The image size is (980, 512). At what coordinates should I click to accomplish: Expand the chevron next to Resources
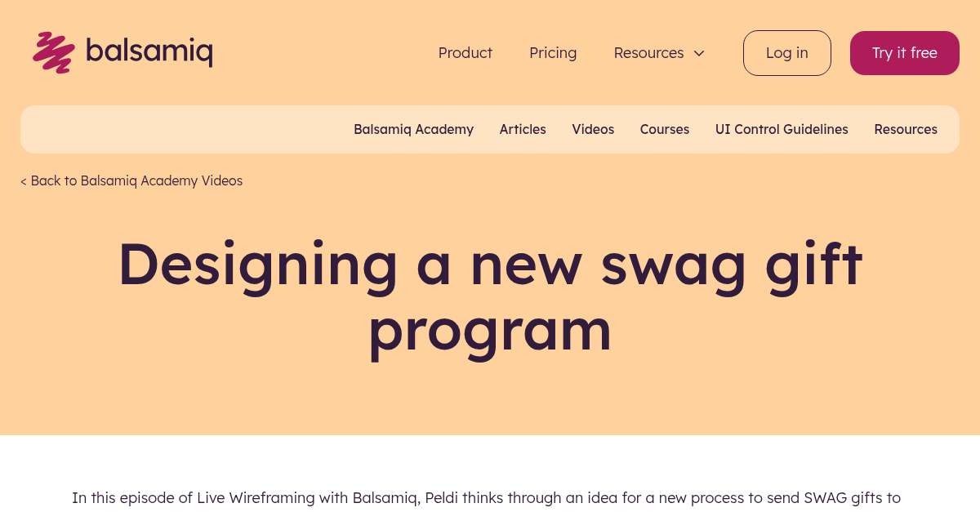pos(699,53)
